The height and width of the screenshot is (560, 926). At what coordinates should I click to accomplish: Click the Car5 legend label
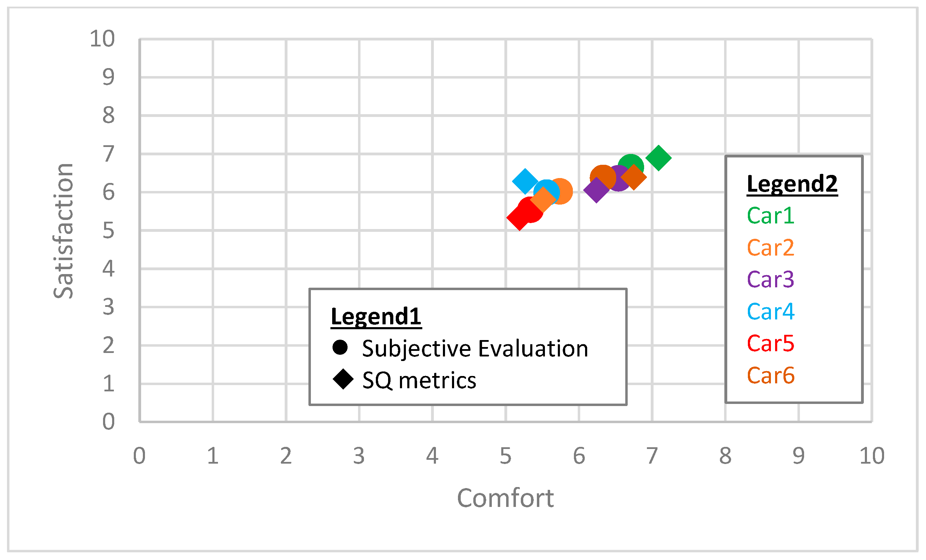tap(771, 343)
